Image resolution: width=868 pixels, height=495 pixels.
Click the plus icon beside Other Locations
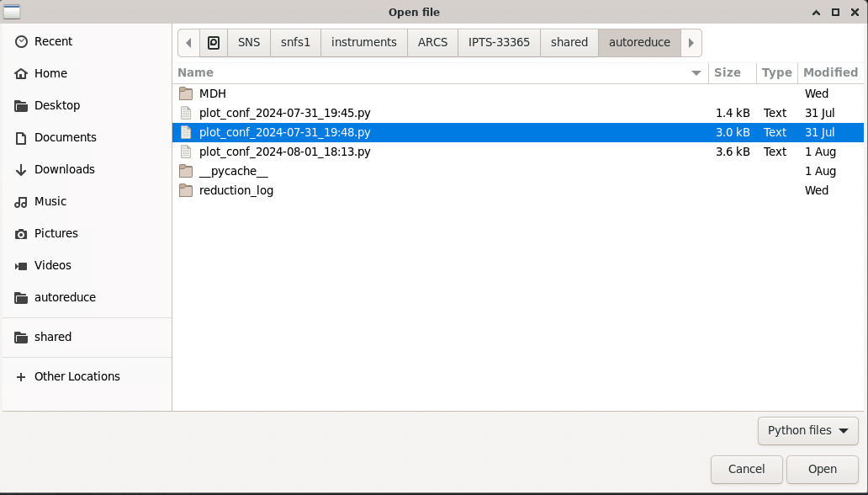(x=21, y=377)
